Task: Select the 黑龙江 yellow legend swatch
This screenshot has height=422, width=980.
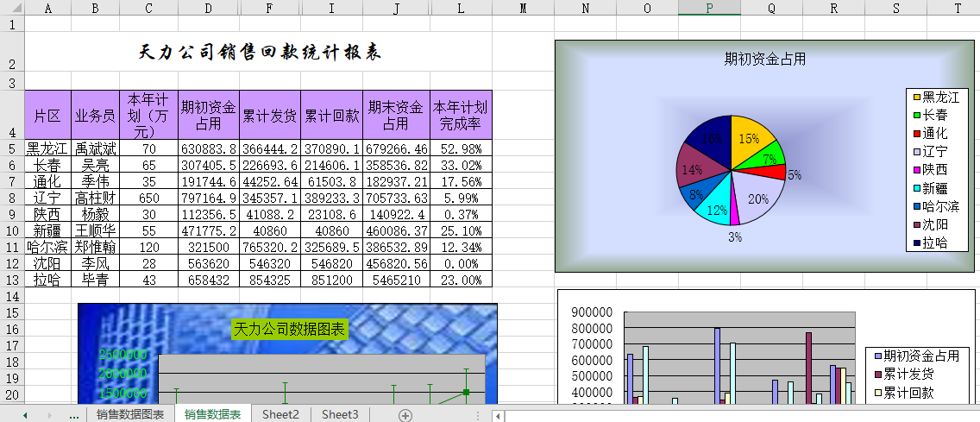Action: click(915, 97)
